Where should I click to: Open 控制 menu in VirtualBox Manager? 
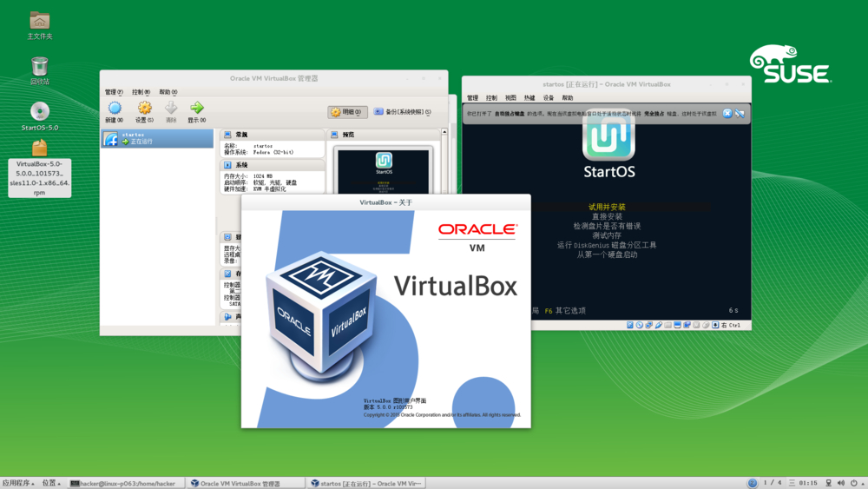click(141, 92)
